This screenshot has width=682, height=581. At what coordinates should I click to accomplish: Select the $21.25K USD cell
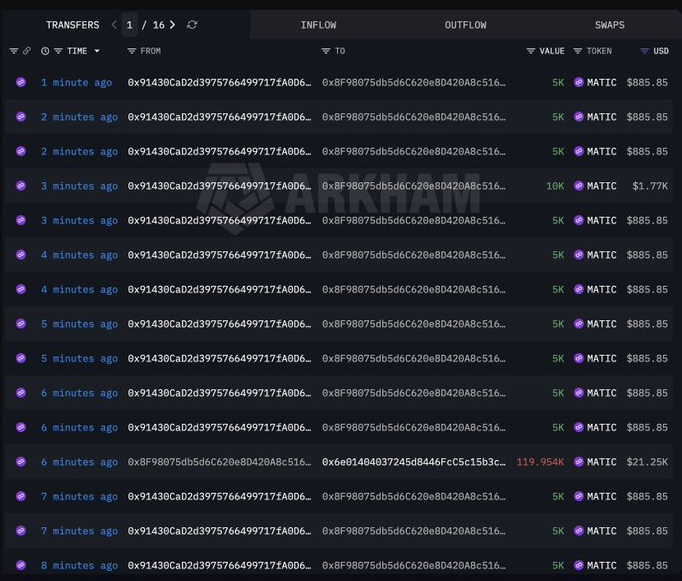click(x=647, y=462)
